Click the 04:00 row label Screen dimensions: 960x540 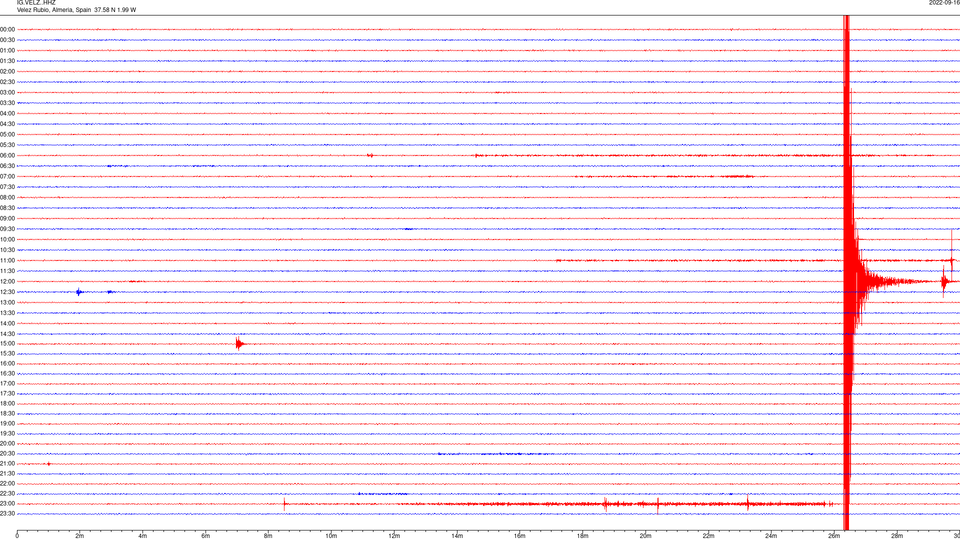tap(7, 113)
